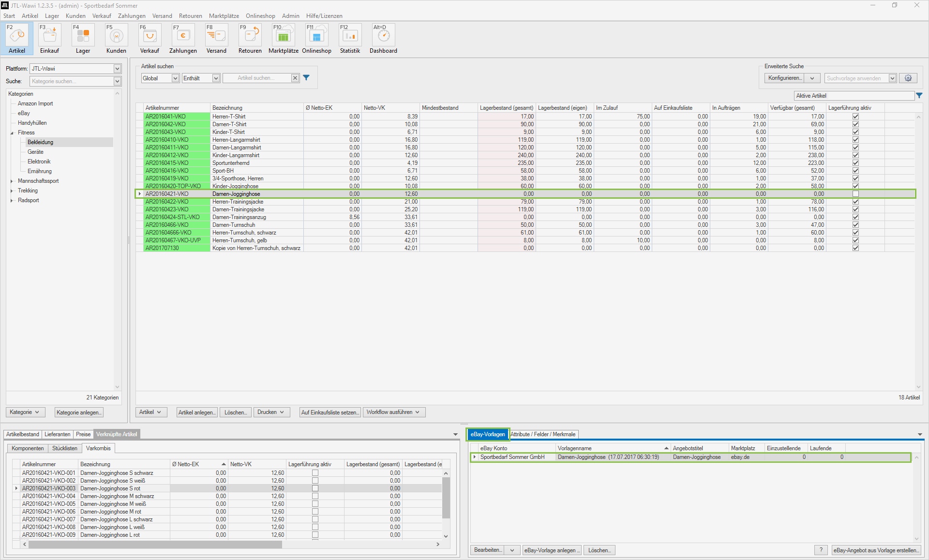This screenshot has height=560, width=929.
Task: Uncheck Lagerführung aktiv for Herren-T-Shirt
Action: point(855,117)
